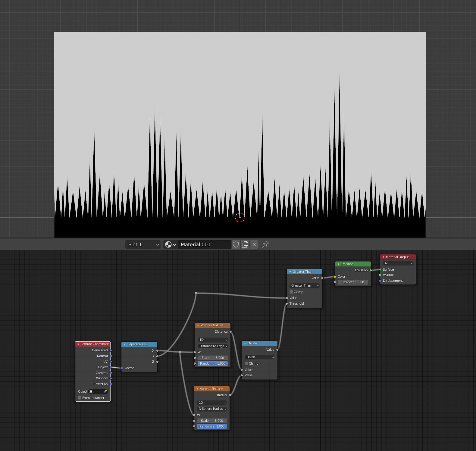476x451 pixels.
Task: Click the Scale field under N-Sphere Radius
Action: (x=212, y=421)
